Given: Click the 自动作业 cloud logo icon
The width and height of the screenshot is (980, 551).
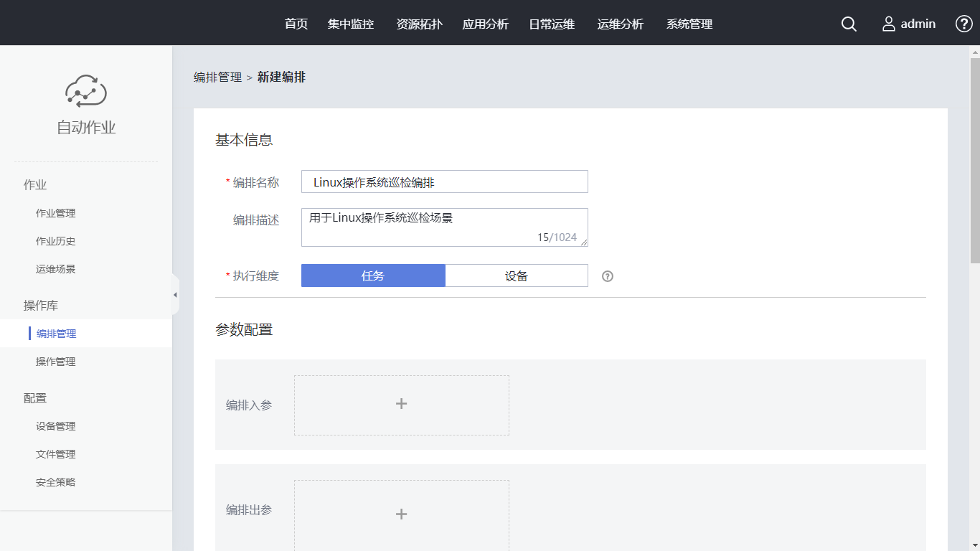Looking at the screenshot, I should (86, 91).
